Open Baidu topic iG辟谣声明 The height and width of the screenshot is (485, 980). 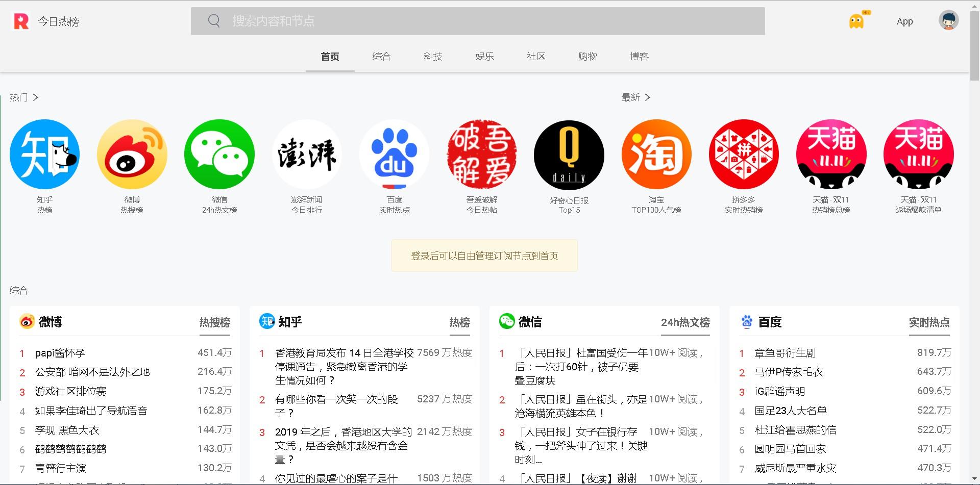(779, 392)
